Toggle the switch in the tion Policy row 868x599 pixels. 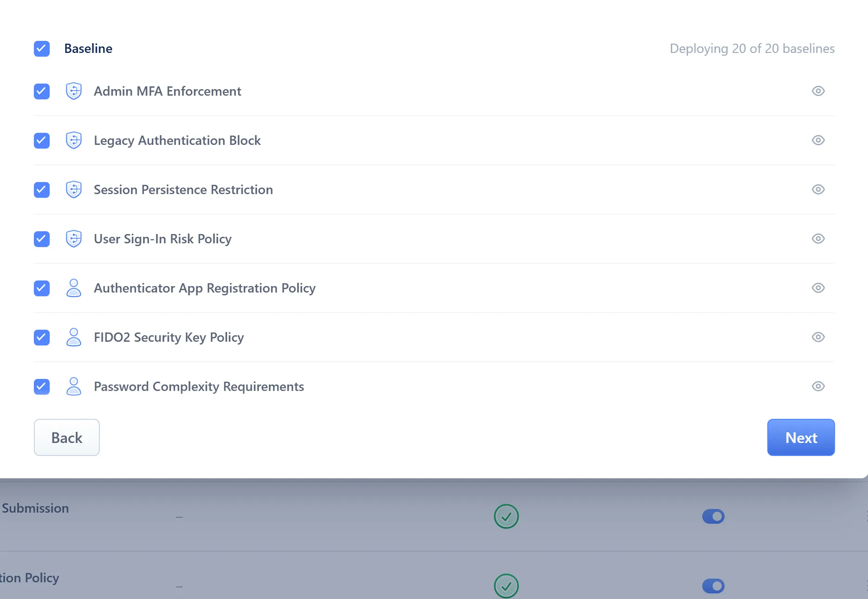click(x=713, y=586)
